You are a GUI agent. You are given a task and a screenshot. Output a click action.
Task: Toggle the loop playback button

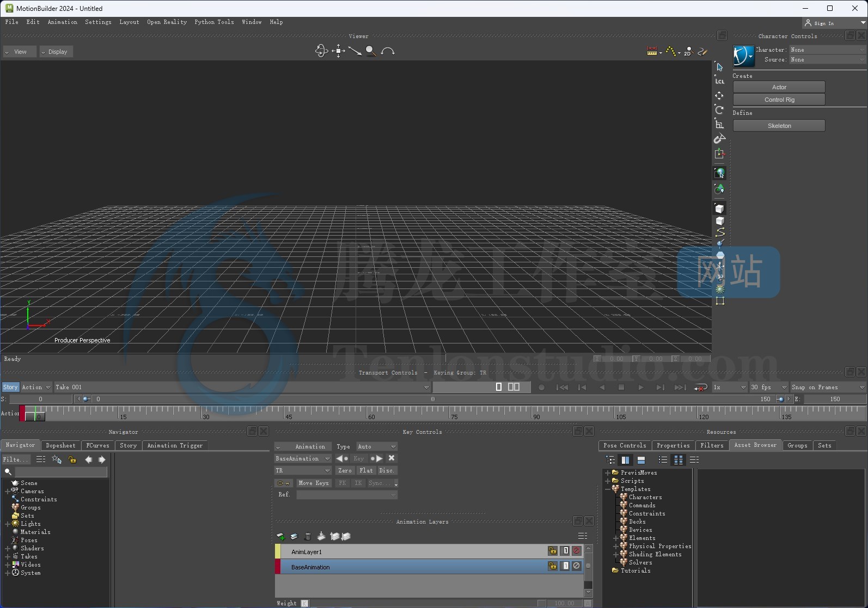[701, 388]
